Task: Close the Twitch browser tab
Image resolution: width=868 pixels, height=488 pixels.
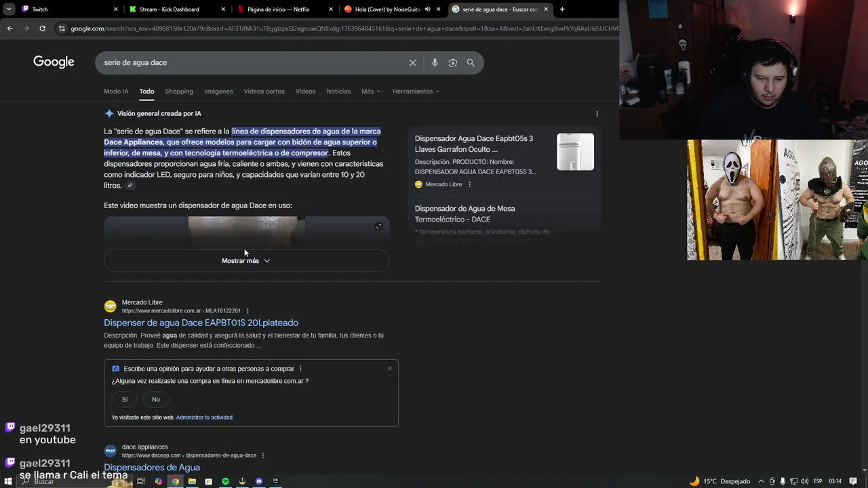Action: [x=115, y=9]
